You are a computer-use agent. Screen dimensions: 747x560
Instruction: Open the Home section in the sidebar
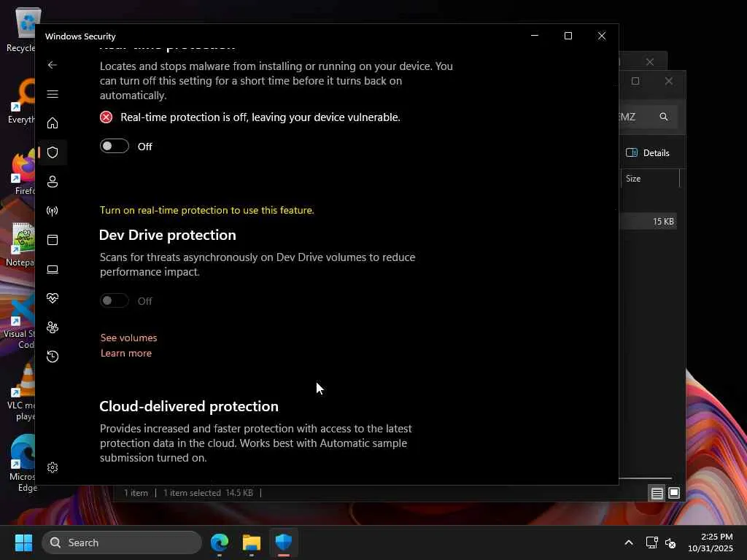(x=53, y=122)
